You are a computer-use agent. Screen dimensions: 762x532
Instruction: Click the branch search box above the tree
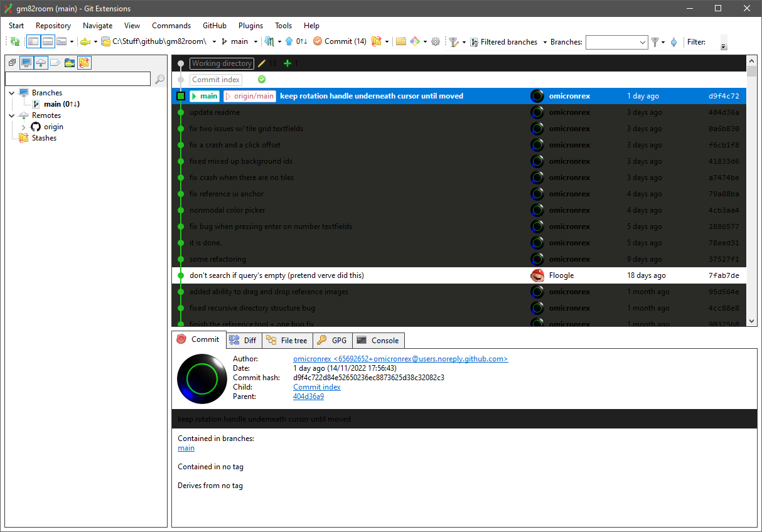(x=78, y=79)
